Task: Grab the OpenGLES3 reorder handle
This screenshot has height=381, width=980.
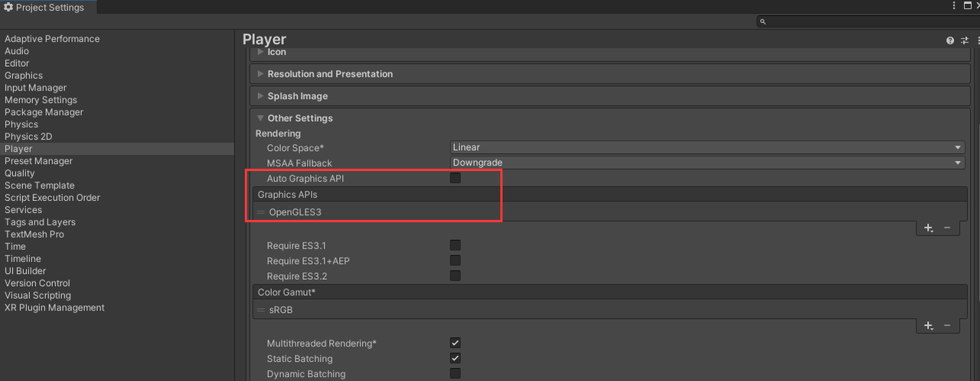Action: 260,212
